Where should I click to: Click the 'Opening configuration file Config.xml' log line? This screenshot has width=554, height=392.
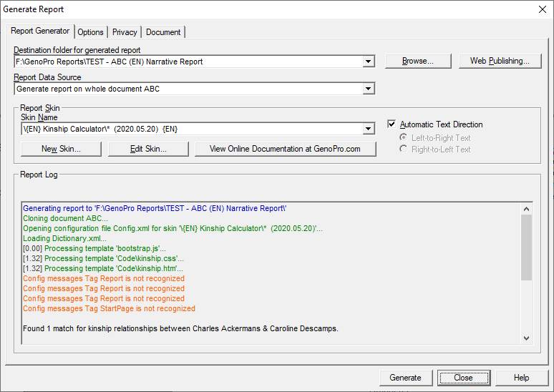coord(172,228)
